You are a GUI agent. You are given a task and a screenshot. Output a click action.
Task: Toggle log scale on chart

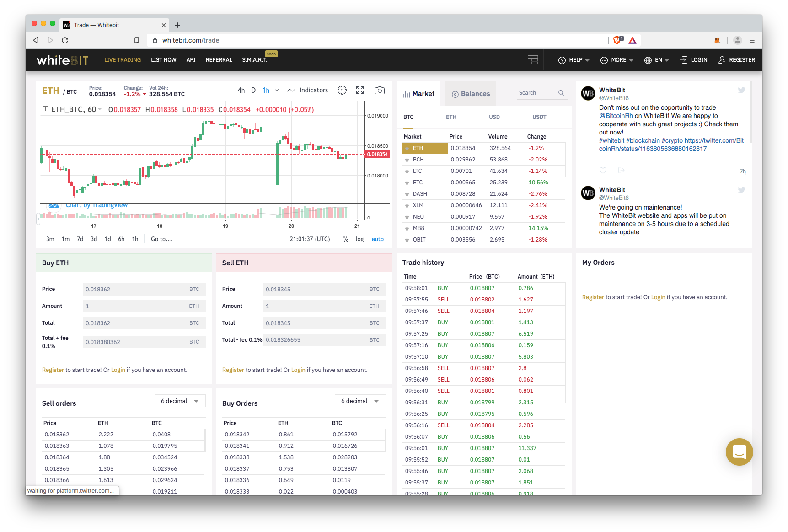[359, 239]
